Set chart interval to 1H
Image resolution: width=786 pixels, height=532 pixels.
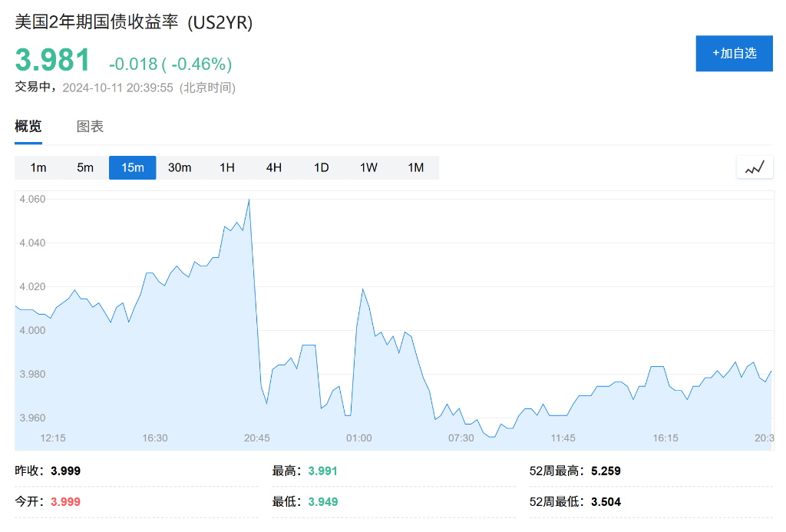[227, 167]
